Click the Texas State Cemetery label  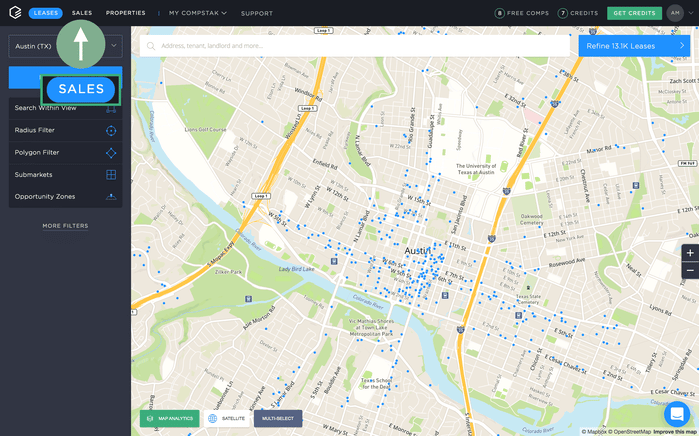click(x=528, y=299)
